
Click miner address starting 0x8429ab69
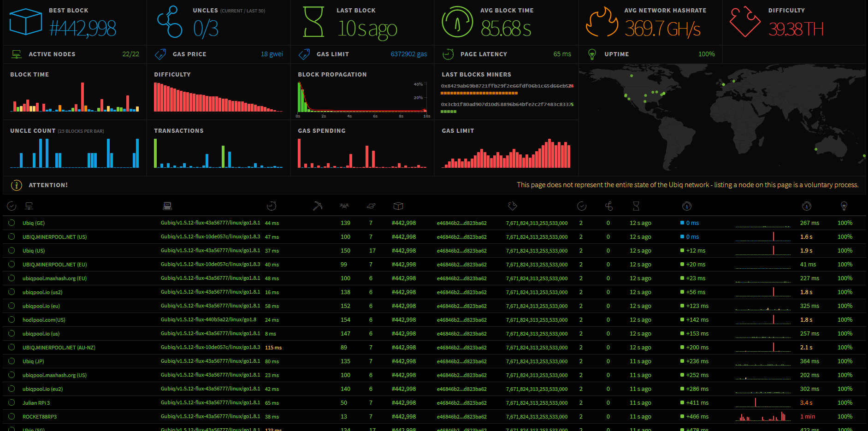point(507,86)
